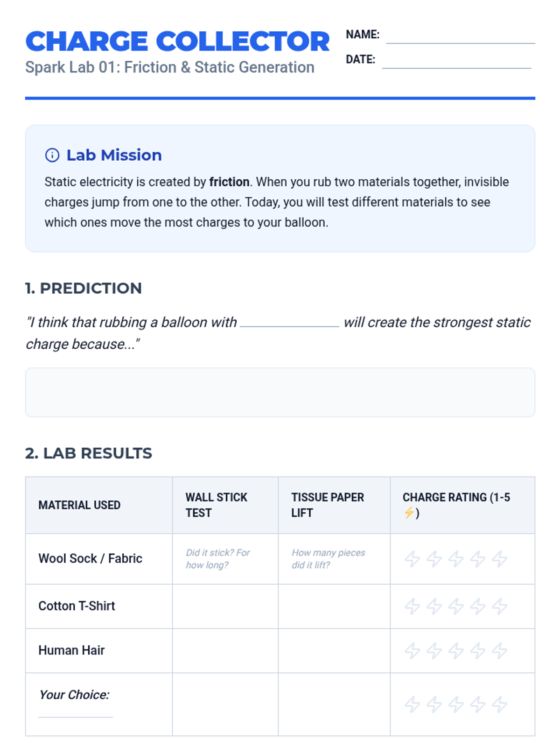Click fifth lightning bolt in Wool Sock row
Viewport: 560px width, 747px height.
(499, 559)
